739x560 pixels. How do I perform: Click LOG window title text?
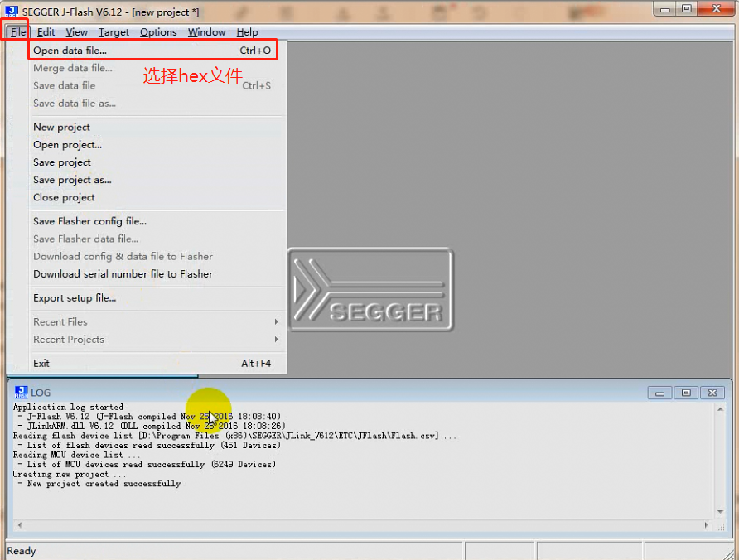click(41, 393)
